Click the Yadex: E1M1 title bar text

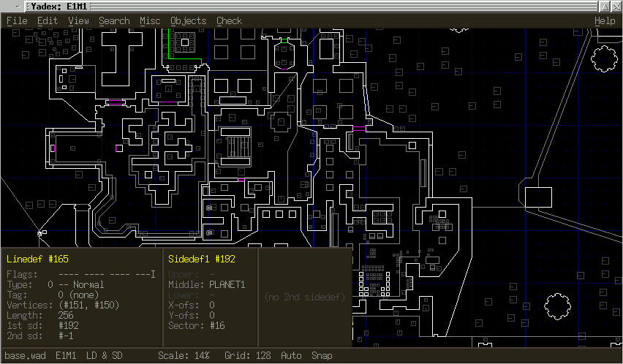coord(58,7)
